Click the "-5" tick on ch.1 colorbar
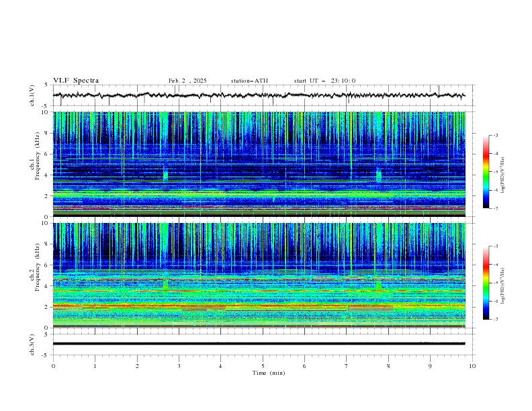 click(x=496, y=172)
